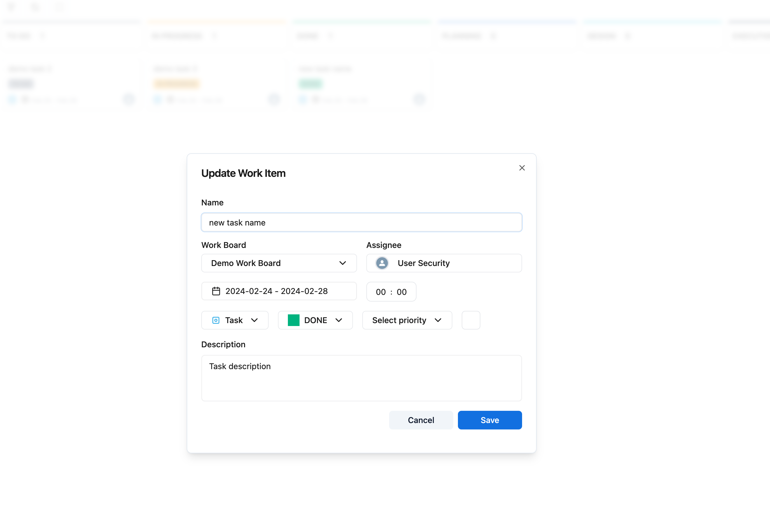Open the Task type dropdown arrow
The image size is (770, 532).
[255, 320]
